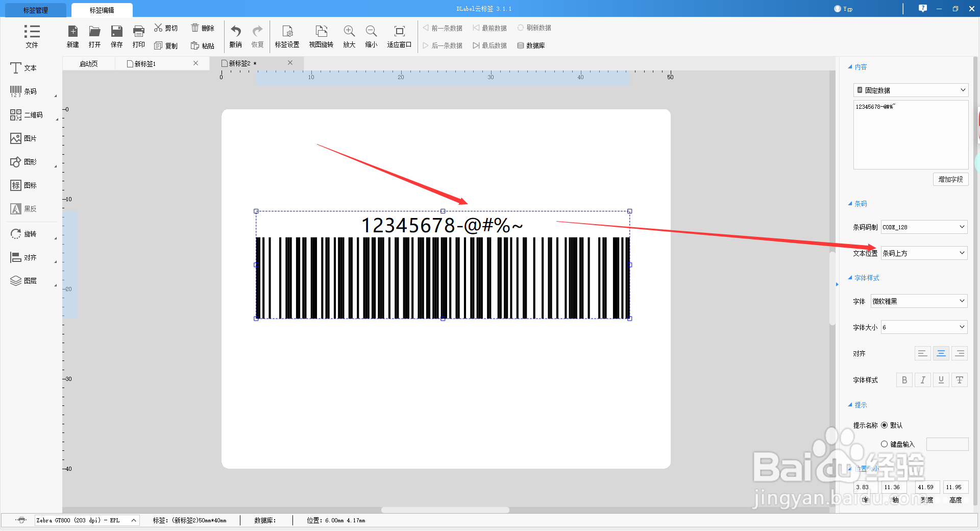Open the 条码码制 CODE_128 dropdown
Screen dimensions: 980x531
coord(924,227)
